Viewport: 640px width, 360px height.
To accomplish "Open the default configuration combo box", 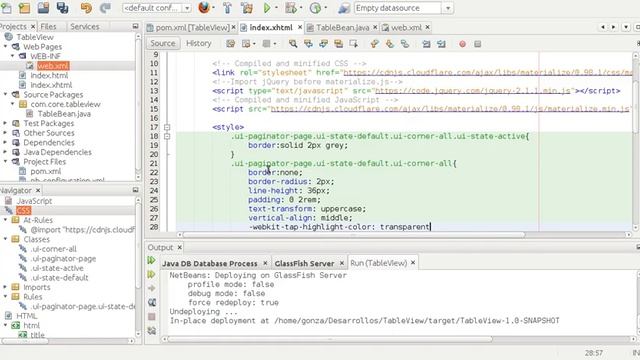I will (x=157, y=8).
